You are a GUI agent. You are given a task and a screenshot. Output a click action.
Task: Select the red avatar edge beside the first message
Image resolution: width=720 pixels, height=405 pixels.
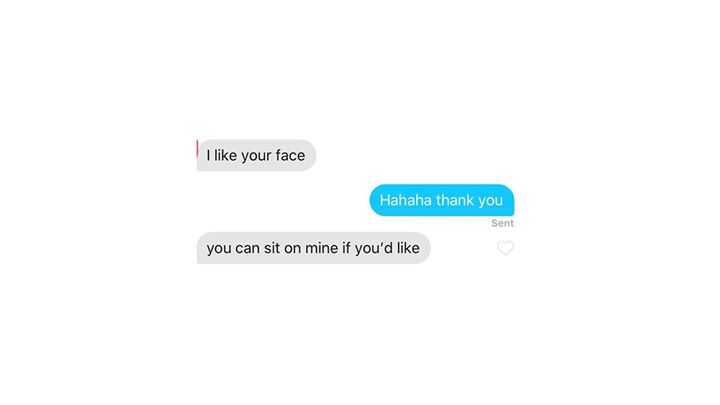click(197, 149)
